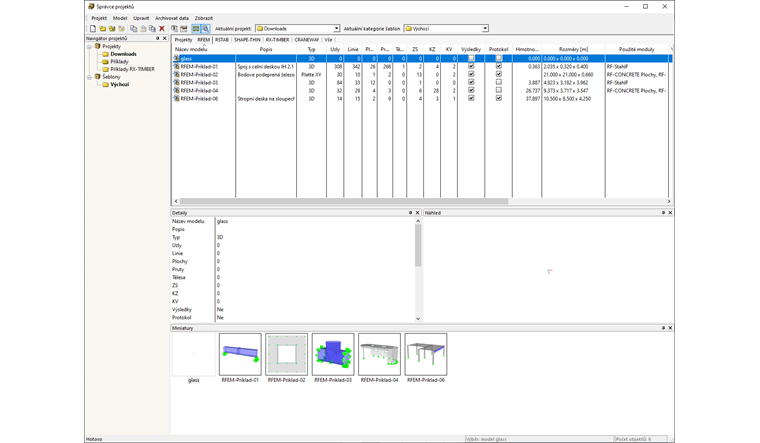Close the Náhled panel
760x443 pixels.
coord(670,213)
